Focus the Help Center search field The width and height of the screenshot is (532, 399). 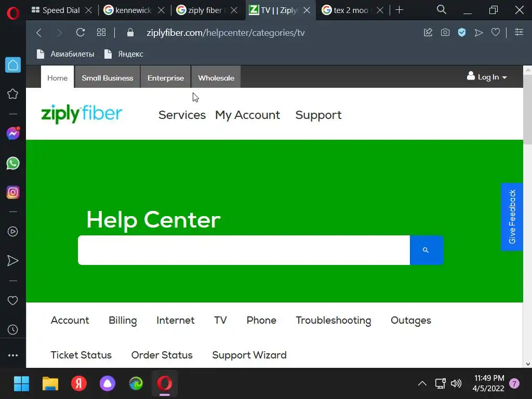[244, 250]
